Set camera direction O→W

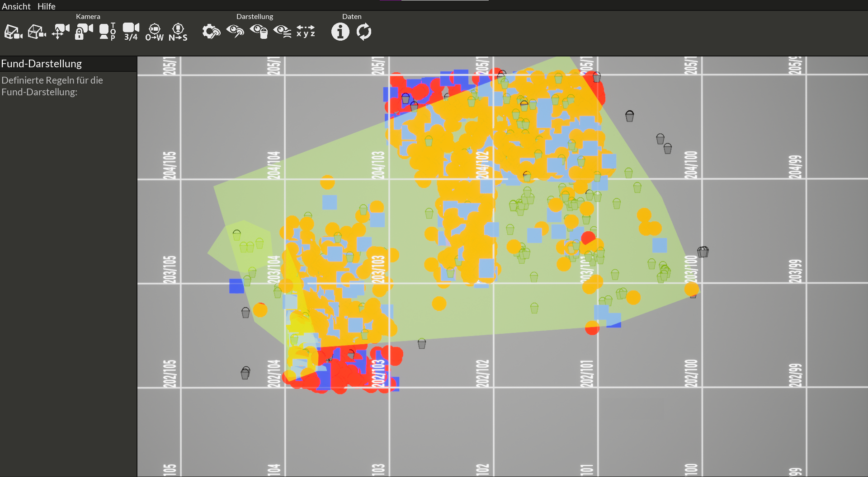(155, 32)
